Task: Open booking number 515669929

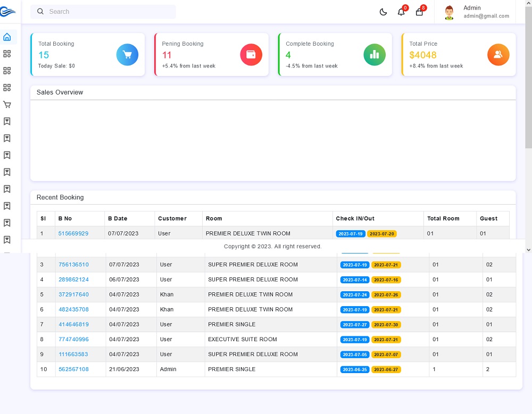Action: pyautogui.click(x=73, y=233)
